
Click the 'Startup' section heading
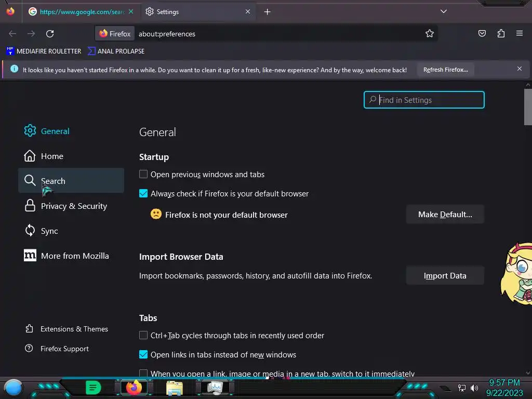point(154,157)
